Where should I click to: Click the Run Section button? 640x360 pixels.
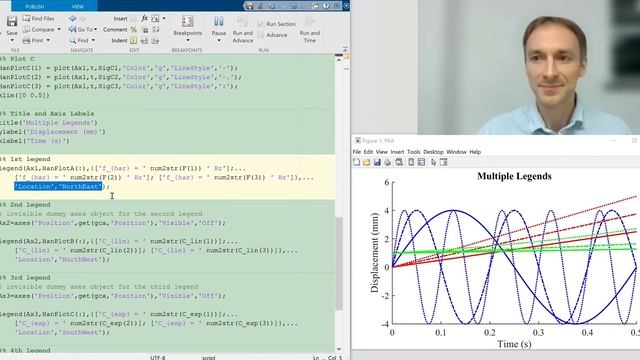(x=276, y=24)
